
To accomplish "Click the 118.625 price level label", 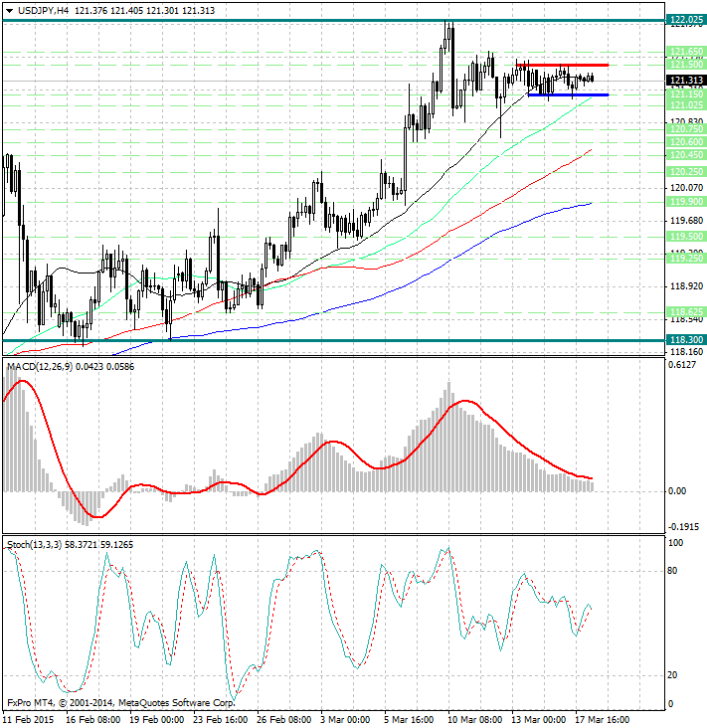I will [x=686, y=311].
